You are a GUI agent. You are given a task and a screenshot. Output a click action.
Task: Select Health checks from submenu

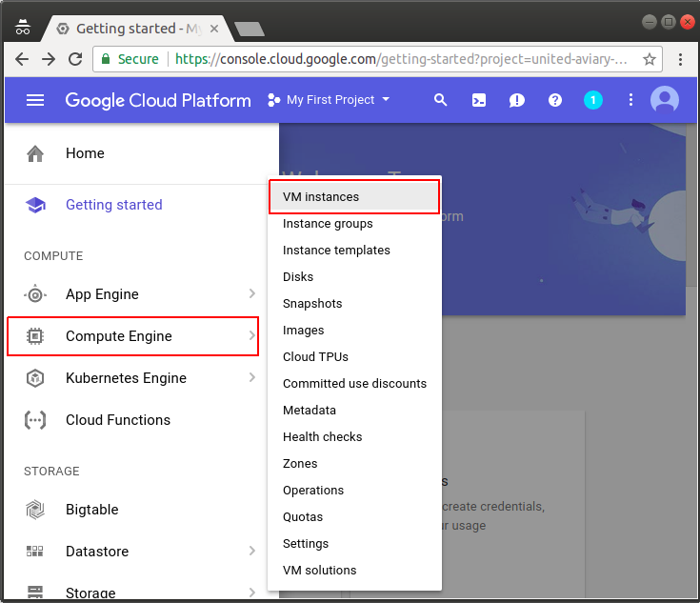(x=354, y=437)
